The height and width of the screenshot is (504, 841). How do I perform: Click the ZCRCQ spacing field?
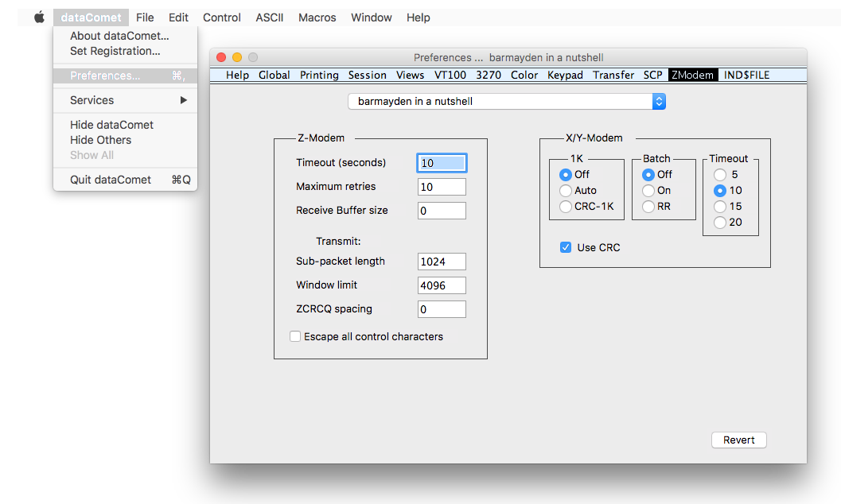(442, 309)
